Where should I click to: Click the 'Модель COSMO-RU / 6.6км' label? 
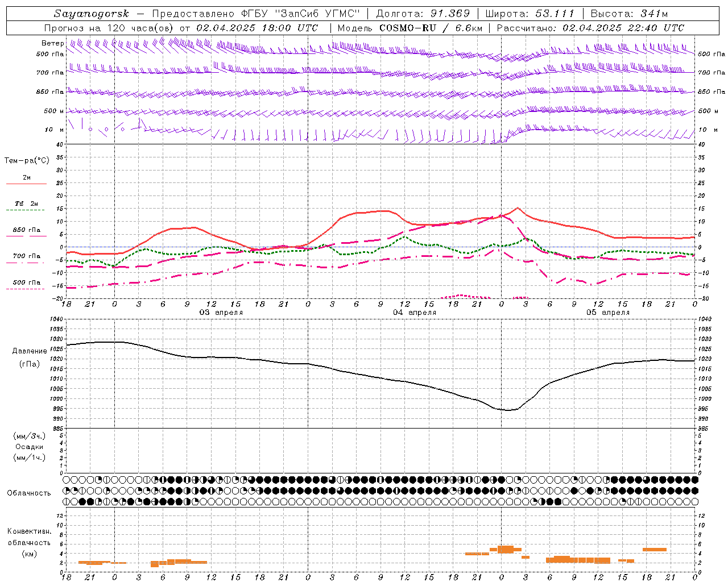pos(410,28)
